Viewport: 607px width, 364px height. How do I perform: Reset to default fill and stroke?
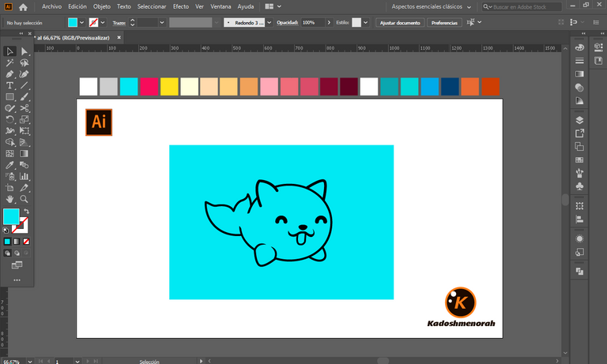click(6, 230)
